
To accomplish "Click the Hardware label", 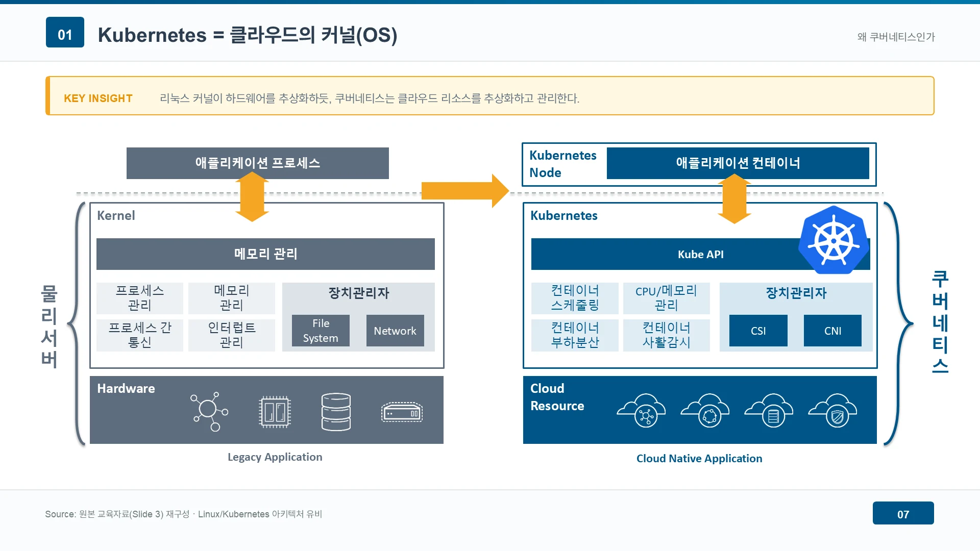I will pos(126,388).
